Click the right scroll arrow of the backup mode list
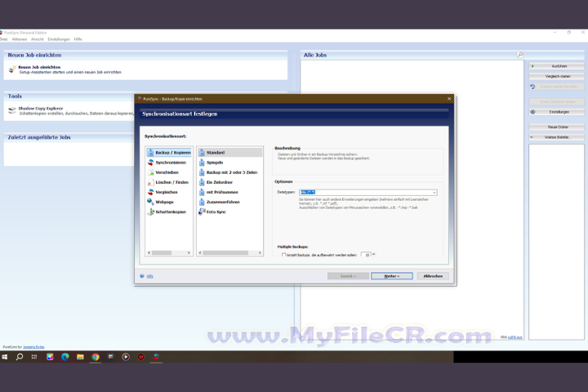Screen dimensions: 588x392 (x=260, y=253)
